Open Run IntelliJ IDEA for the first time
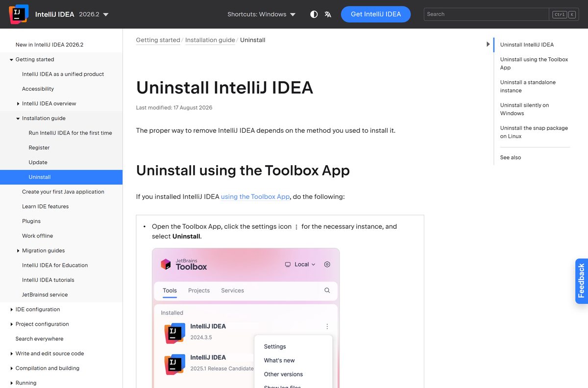Screen dimensions: 588x388 coord(70,133)
